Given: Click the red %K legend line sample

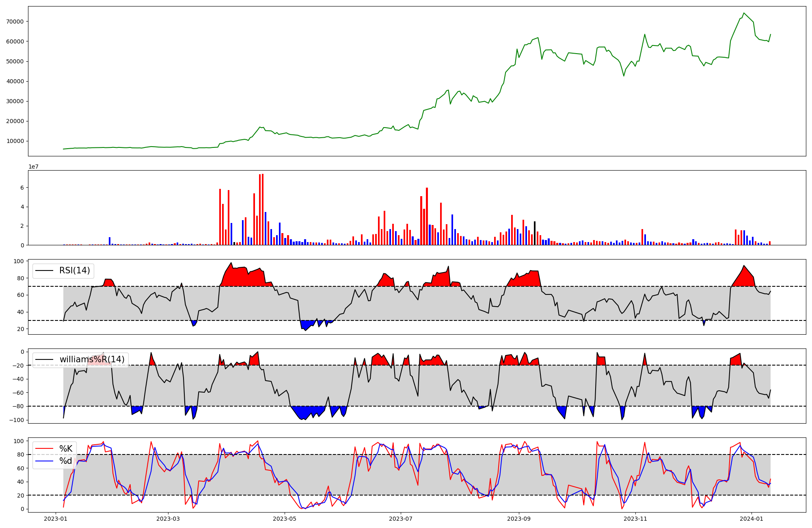Looking at the screenshot, I should [44, 449].
